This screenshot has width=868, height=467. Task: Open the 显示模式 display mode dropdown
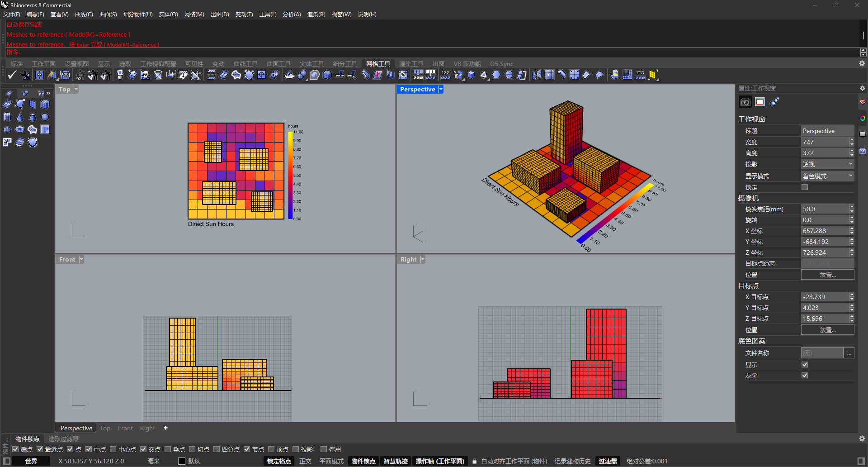click(827, 176)
